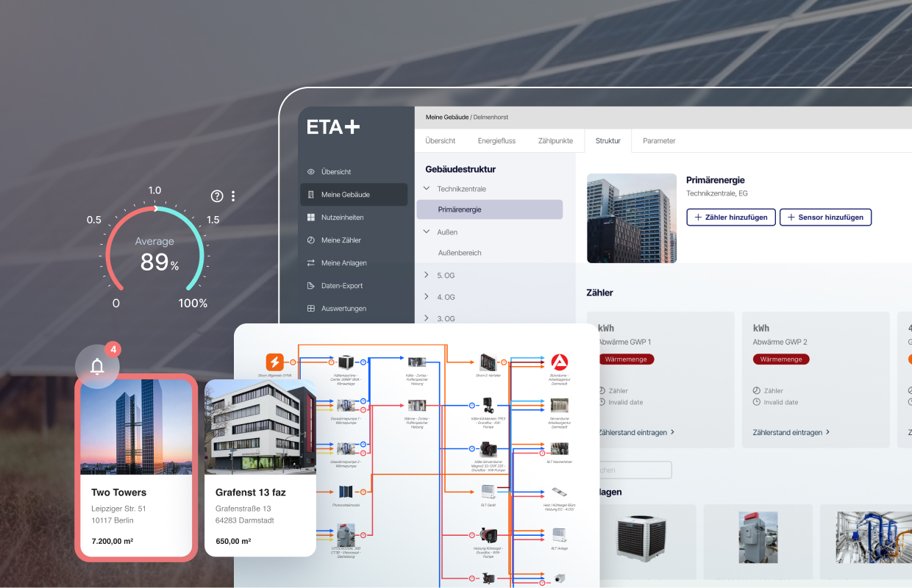This screenshot has height=588, width=912.
Task: Collapse the Technikzentrale tree node
Action: (x=427, y=189)
